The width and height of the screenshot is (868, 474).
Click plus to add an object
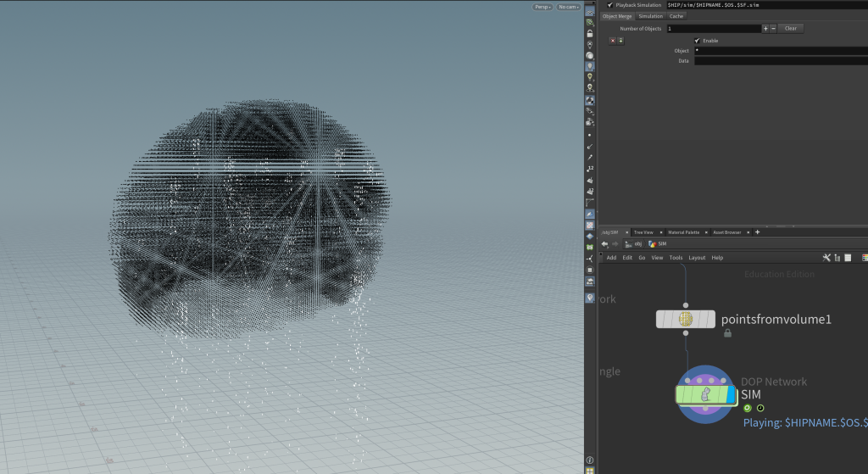(x=765, y=29)
